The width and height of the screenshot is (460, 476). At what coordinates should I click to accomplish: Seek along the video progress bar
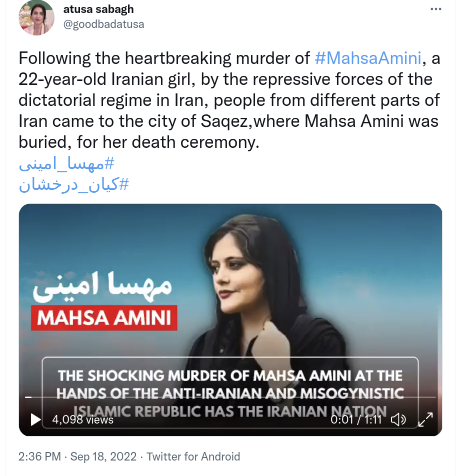click(230, 397)
